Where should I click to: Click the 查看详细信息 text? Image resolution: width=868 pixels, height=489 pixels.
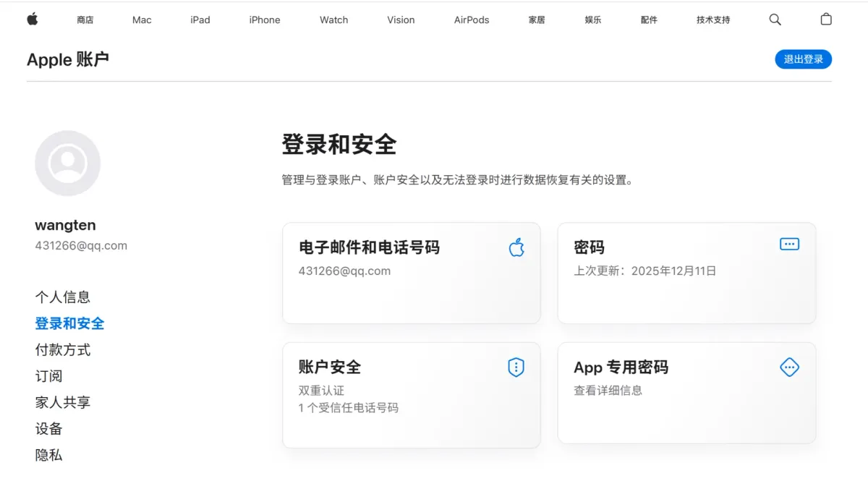608,391
